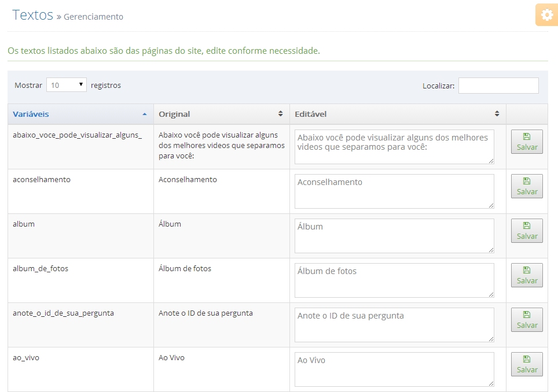
Task: Click Salvar for aconselhamento row
Action: tap(527, 186)
